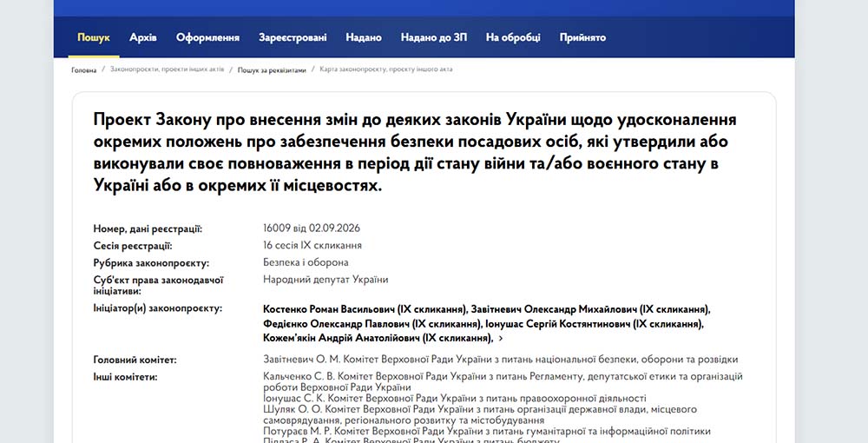Image resolution: width=868 pixels, height=443 pixels.
Task: Click registration number 16009 від 02.09.2026
Action: pyautogui.click(x=312, y=228)
